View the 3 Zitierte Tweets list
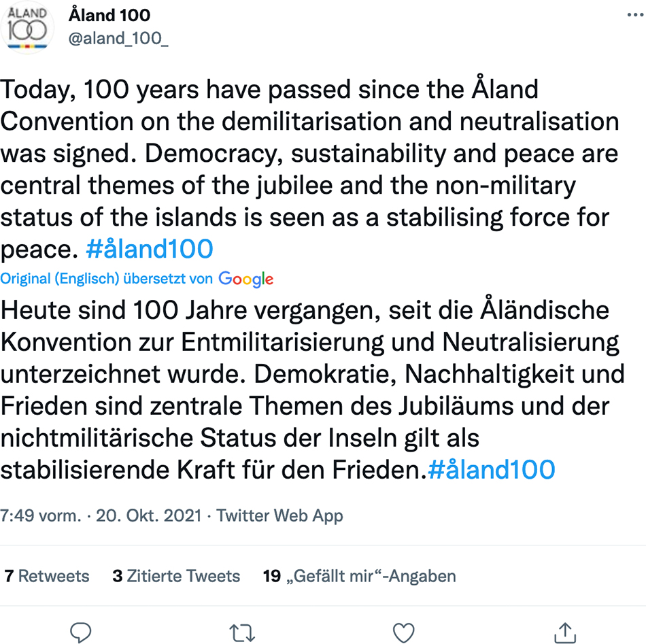 (176, 576)
